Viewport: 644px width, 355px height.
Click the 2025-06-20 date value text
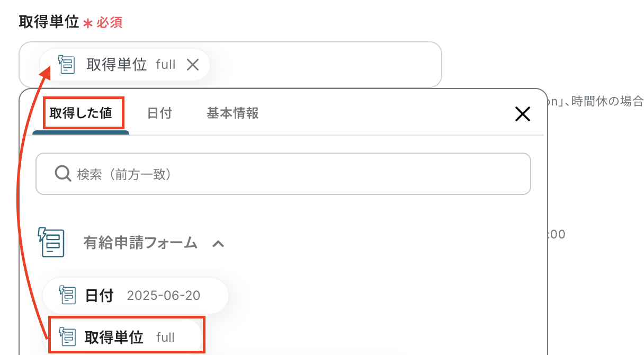click(163, 295)
